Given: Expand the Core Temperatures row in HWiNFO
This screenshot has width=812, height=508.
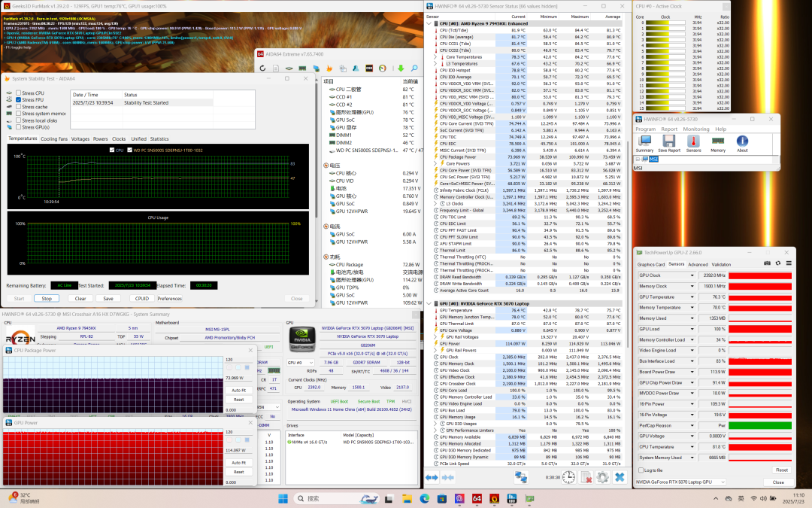Looking at the screenshot, I should (x=435, y=57).
